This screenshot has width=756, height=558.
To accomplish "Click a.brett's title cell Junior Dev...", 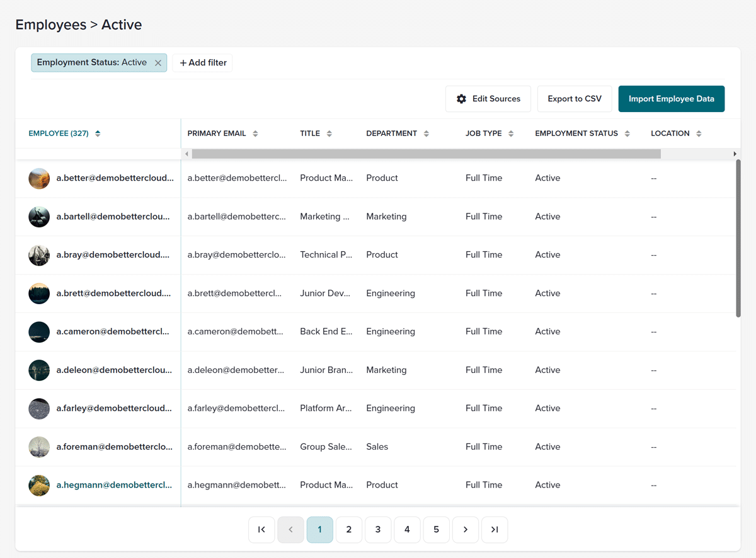I will point(326,293).
